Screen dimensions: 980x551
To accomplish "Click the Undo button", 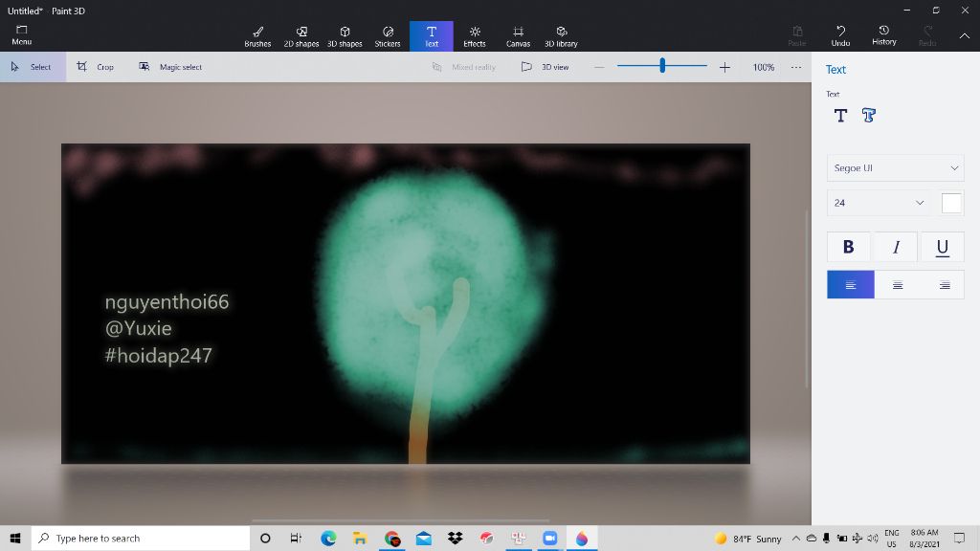I will point(840,35).
